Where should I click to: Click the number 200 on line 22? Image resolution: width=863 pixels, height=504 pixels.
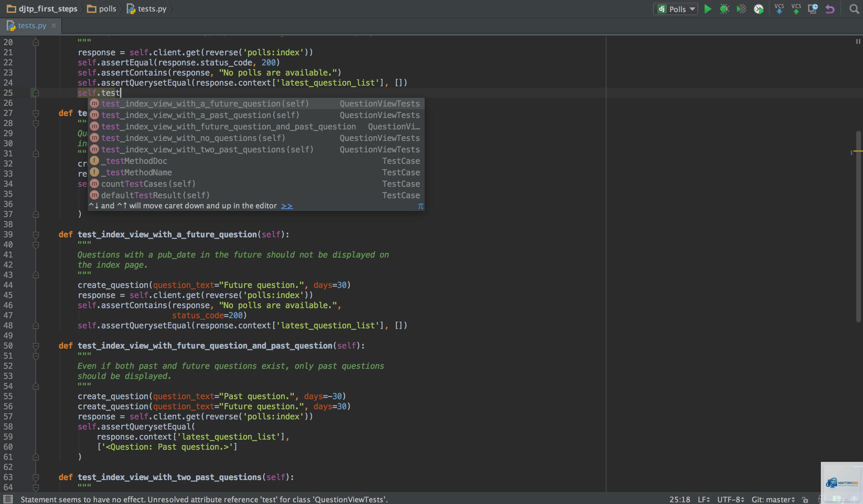point(268,63)
